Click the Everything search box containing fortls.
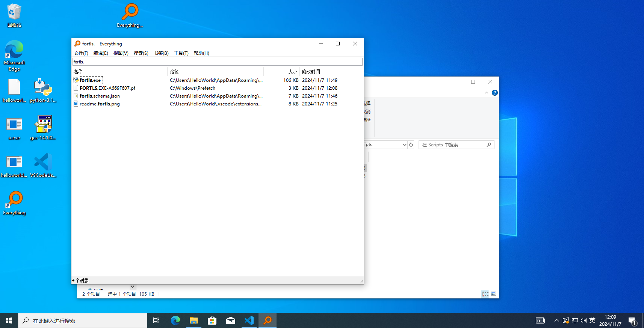Viewport: 644px width, 328px height. (217, 62)
